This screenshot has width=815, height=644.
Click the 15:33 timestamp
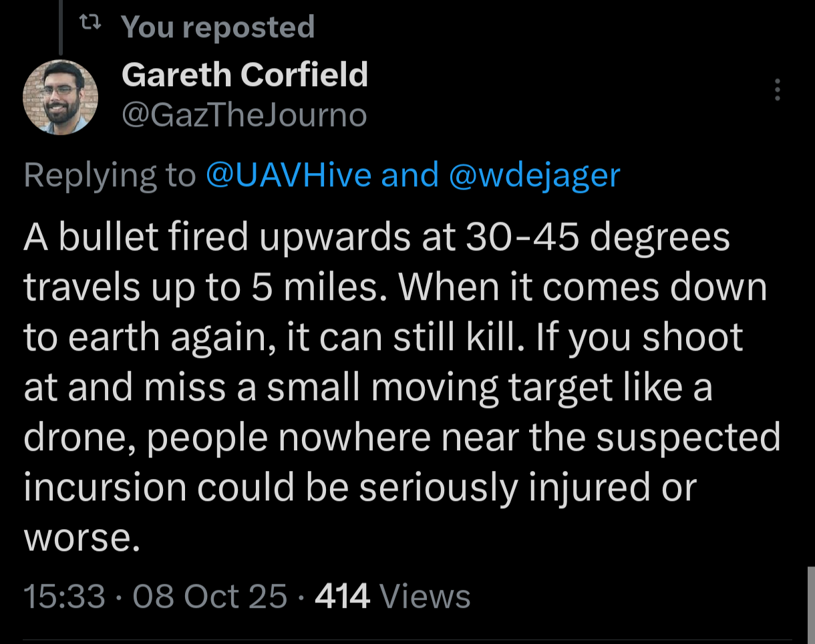point(65,596)
